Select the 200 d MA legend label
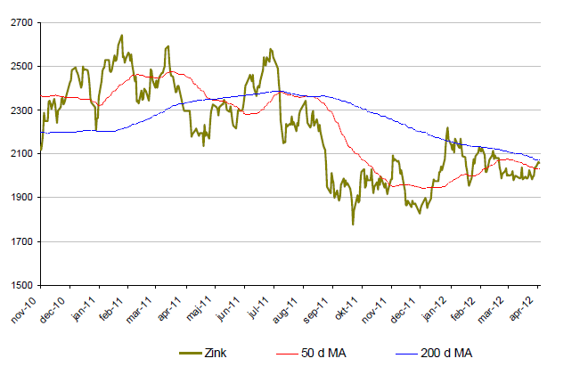This screenshot has height=383, width=588. pos(446,354)
